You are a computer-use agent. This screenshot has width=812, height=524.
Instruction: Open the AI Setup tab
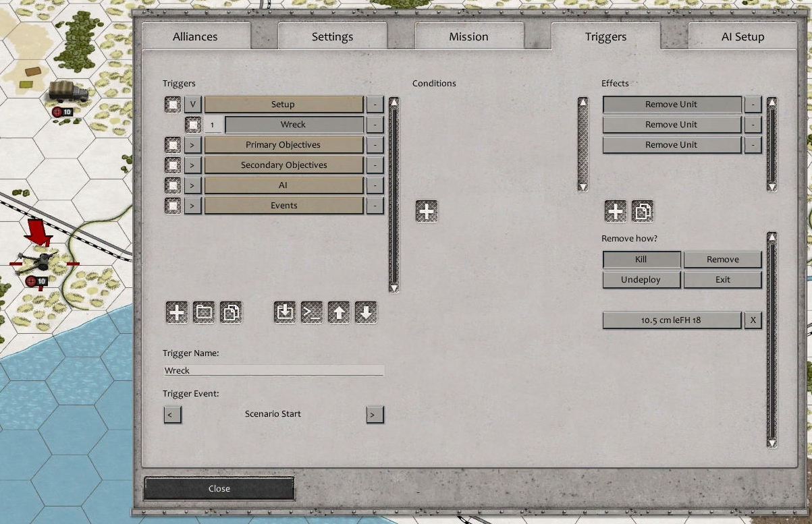pyautogui.click(x=742, y=36)
